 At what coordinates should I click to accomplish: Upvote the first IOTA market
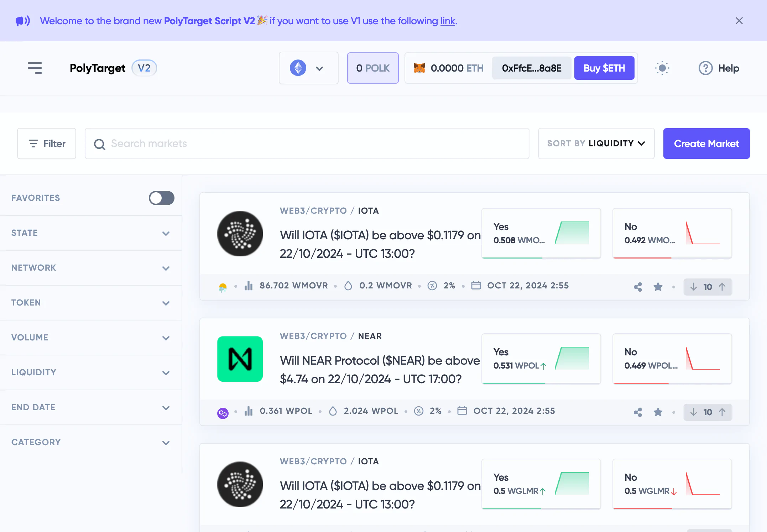[x=722, y=287]
